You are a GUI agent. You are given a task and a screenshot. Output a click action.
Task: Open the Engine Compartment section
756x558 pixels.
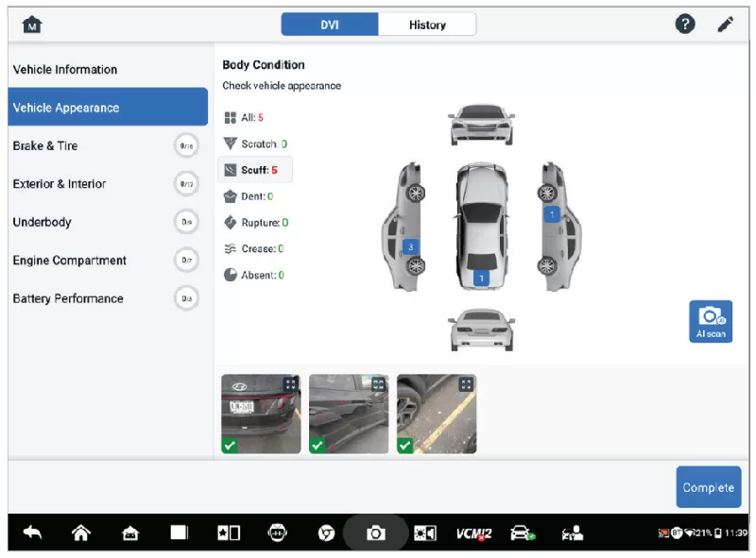pos(104,261)
